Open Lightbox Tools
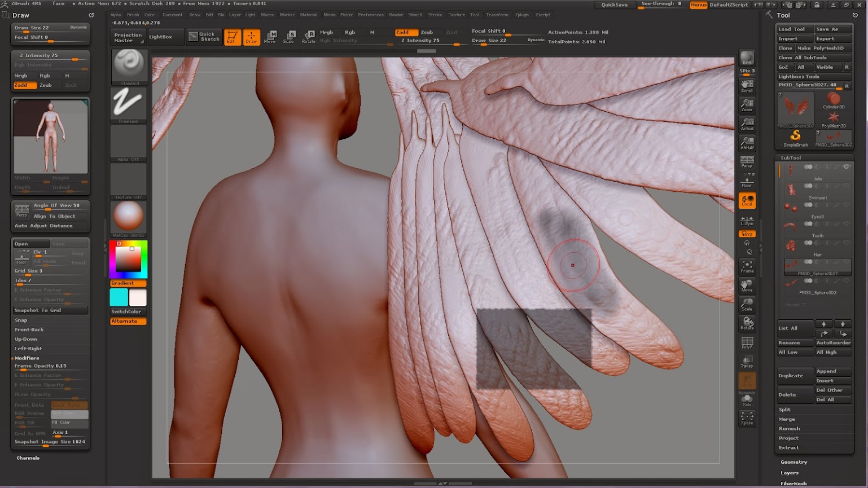The width and height of the screenshot is (868, 488). (814, 76)
